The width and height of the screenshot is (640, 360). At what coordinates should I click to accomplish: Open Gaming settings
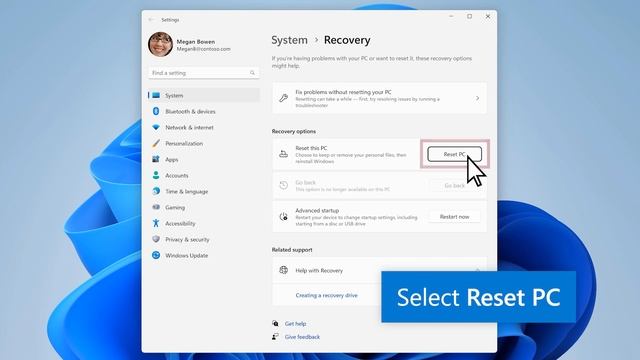click(x=204, y=207)
